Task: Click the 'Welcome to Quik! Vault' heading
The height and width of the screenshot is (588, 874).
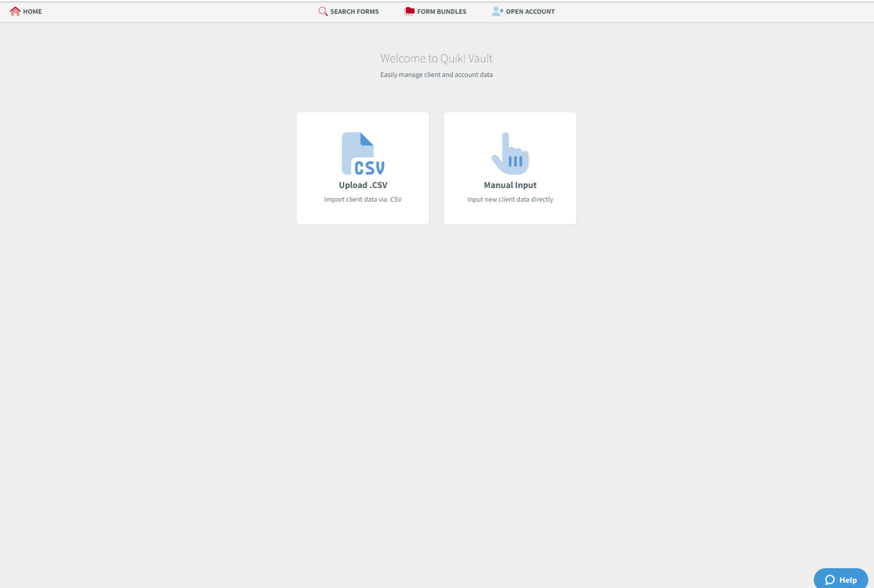Action: [436, 59]
